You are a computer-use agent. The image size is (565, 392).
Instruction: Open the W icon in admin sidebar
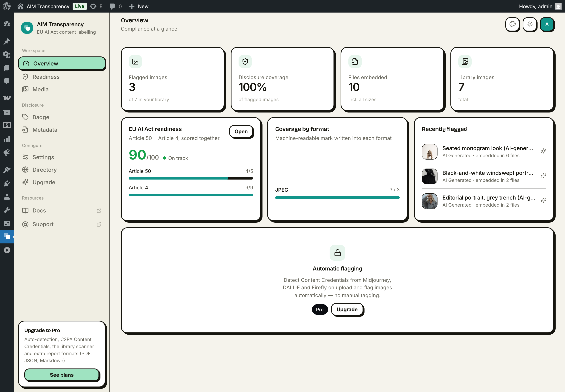pos(7,98)
